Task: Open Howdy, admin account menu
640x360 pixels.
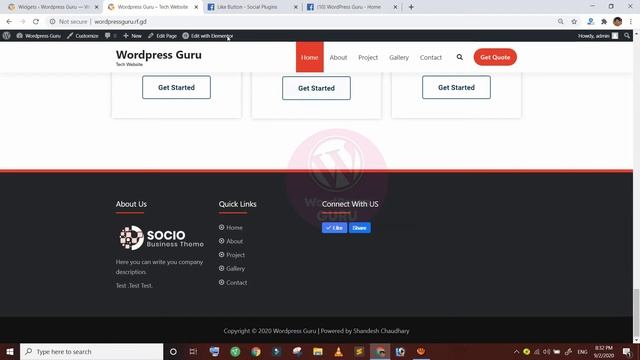Action: click(598, 36)
